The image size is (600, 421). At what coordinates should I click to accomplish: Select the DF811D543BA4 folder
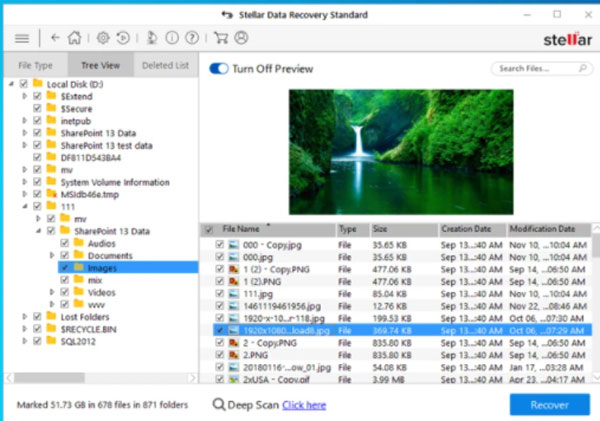pyautogui.click(x=91, y=157)
